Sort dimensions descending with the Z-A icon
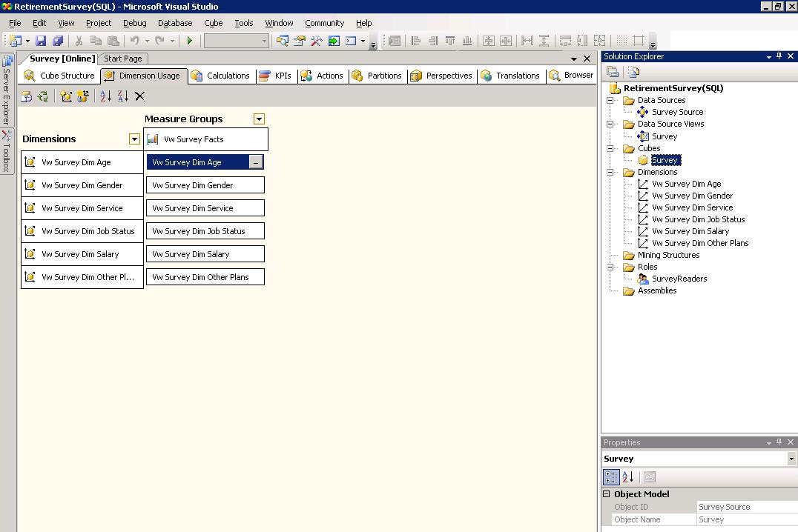The image size is (798, 532). pos(124,96)
